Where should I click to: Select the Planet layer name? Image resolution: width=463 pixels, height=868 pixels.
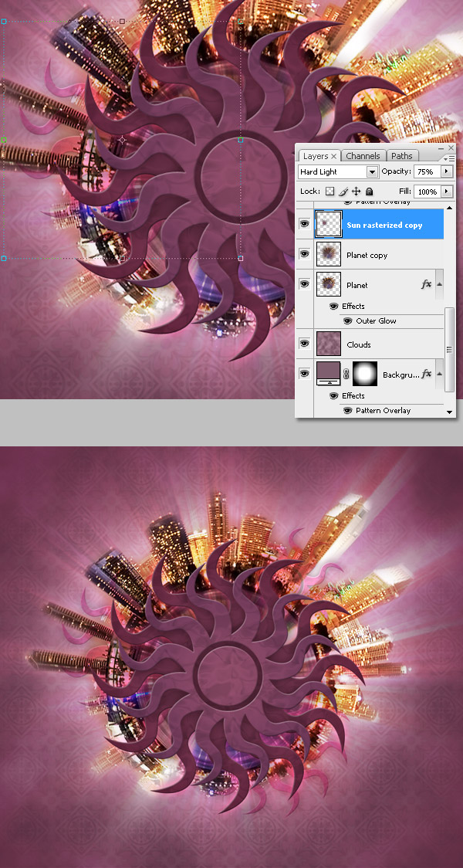(357, 285)
